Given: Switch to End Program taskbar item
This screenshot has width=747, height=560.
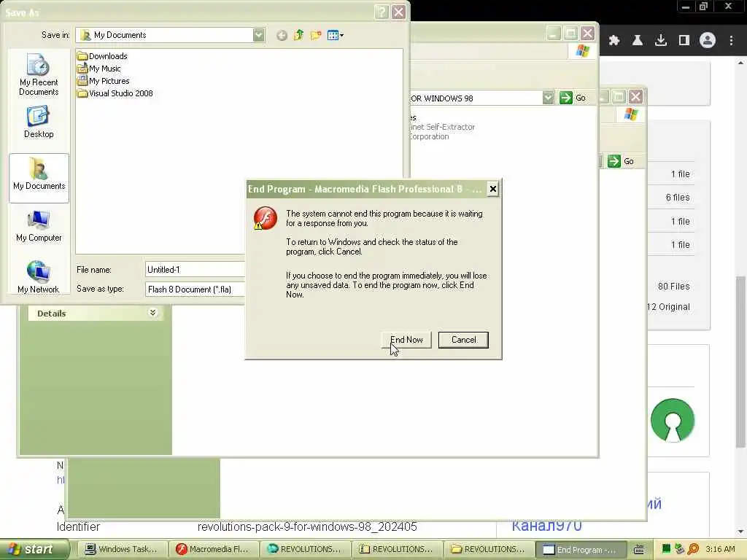Looking at the screenshot, I should click(x=580, y=549).
